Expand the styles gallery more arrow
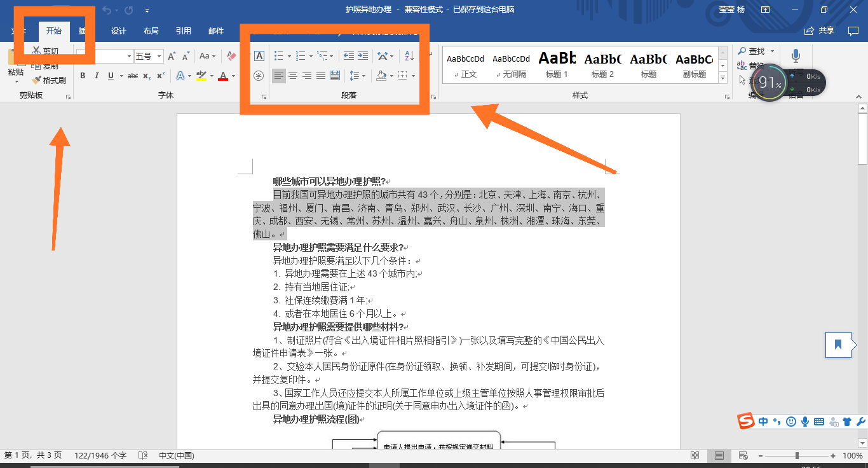 pyautogui.click(x=722, y=78)
